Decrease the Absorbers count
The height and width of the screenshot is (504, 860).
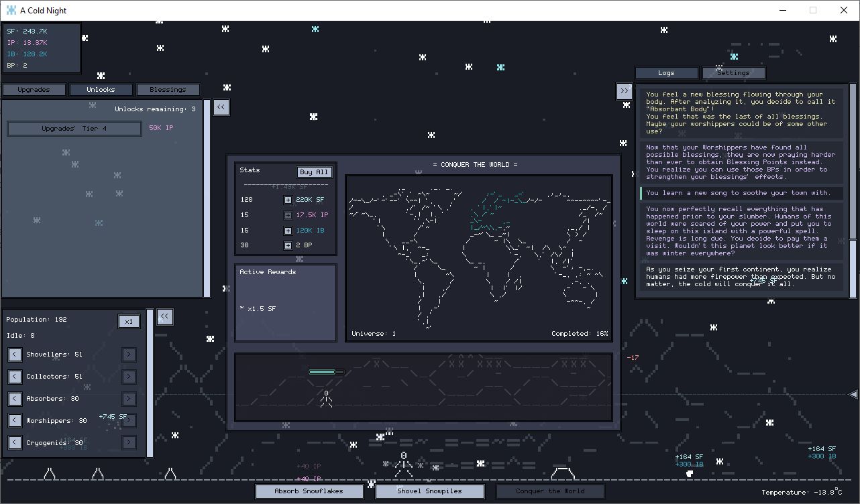coord(15,399)
